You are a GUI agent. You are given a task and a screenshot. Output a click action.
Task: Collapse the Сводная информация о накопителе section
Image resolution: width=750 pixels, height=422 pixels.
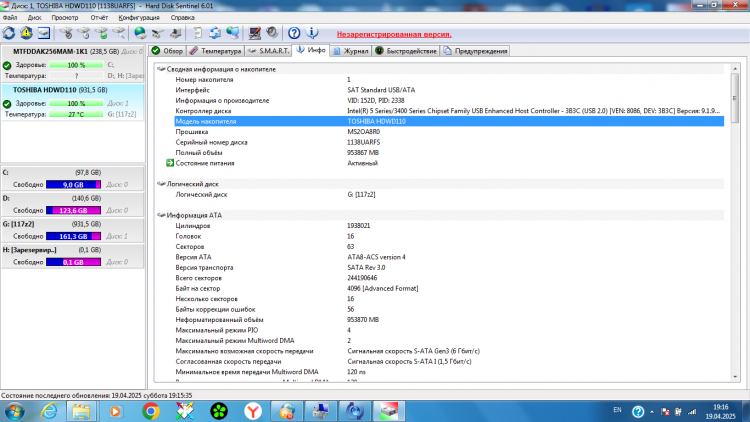point(161,69)
